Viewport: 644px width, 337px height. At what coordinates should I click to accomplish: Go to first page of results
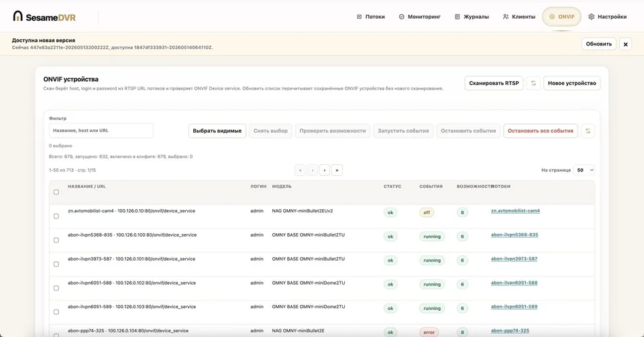point(301,170)
